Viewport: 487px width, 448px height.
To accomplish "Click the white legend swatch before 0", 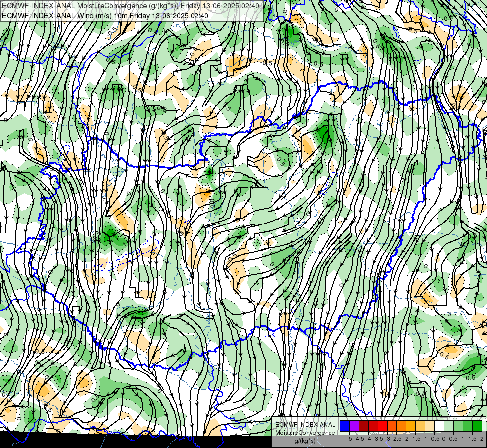I will tap(439, 426).
